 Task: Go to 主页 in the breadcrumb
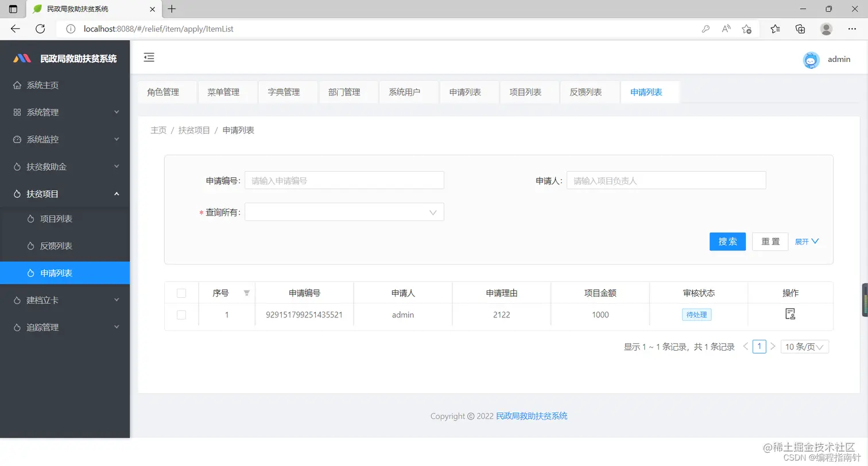pyautogui.click(x=158, y=130)
